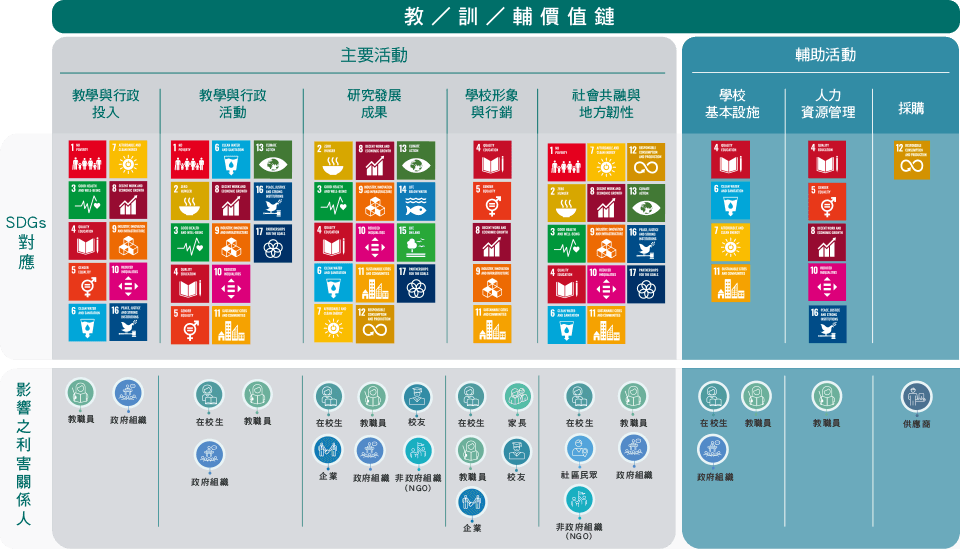This screenshot has width=960, height=549.
Task: Click 政府組織 icon in 學校基本設施 column
Action: click(713, 450)
